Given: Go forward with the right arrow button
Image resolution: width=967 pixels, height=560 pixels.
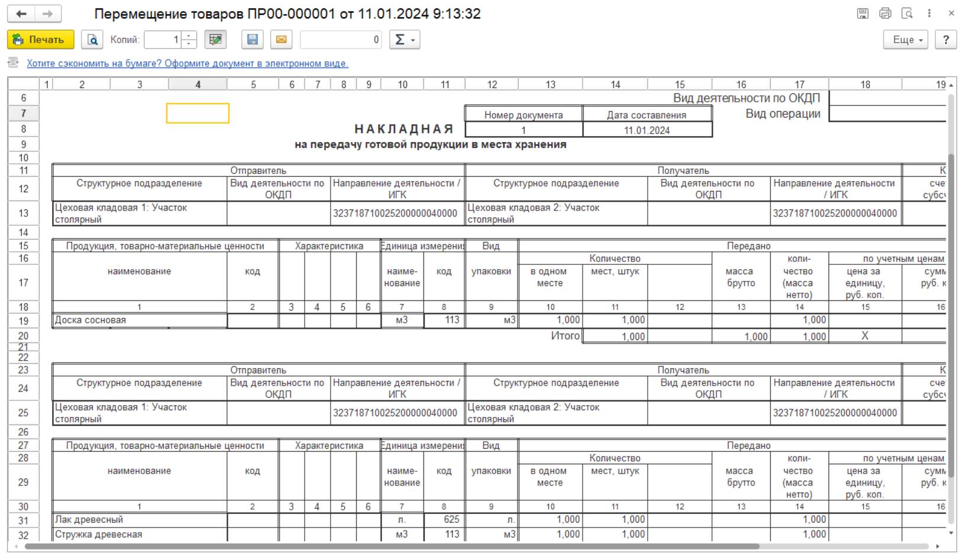Looking at the screenshot, I should point(48,14).
